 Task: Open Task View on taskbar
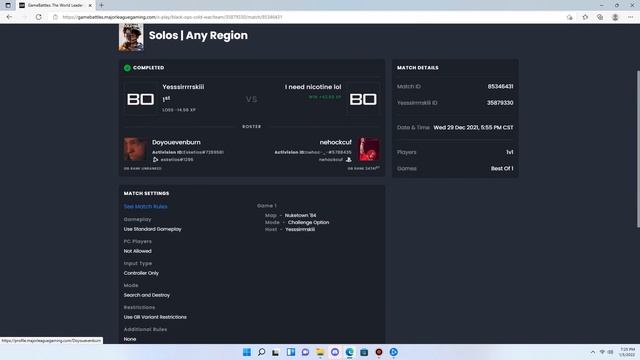(x=276, y=352)
